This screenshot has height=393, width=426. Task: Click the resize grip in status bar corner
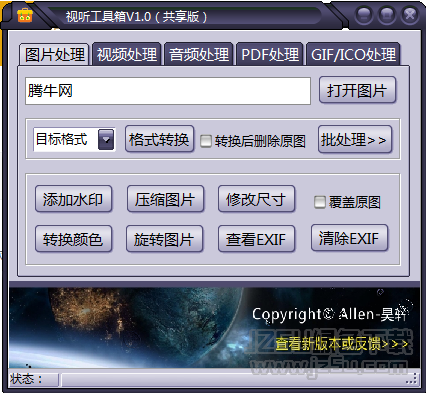point(412,379)
